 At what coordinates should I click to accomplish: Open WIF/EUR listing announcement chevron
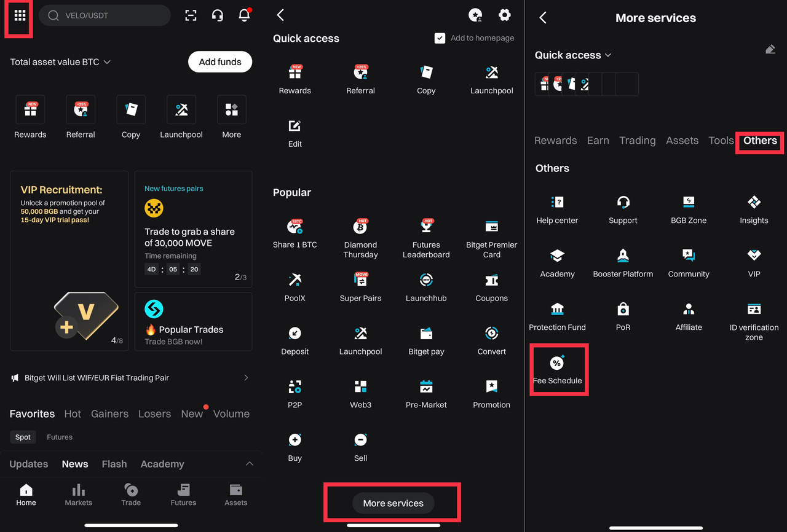pyautogui.click(x=246, y=378)
